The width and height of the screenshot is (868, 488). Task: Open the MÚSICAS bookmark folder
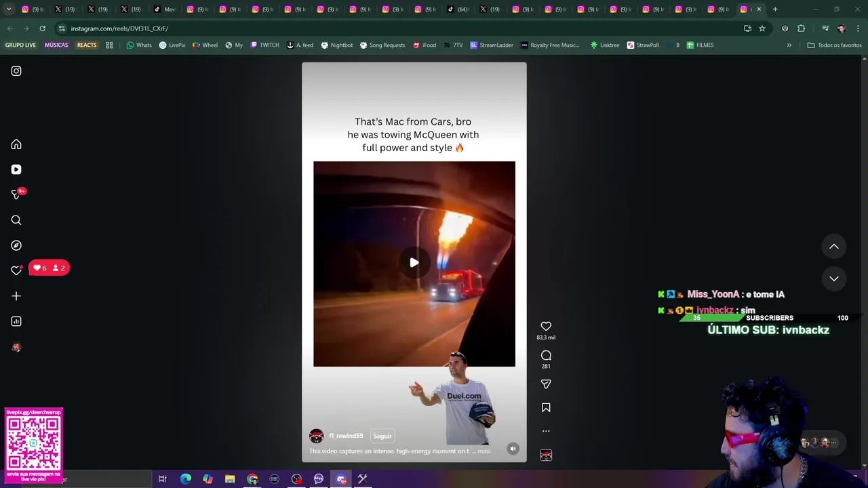pos(56,45)
